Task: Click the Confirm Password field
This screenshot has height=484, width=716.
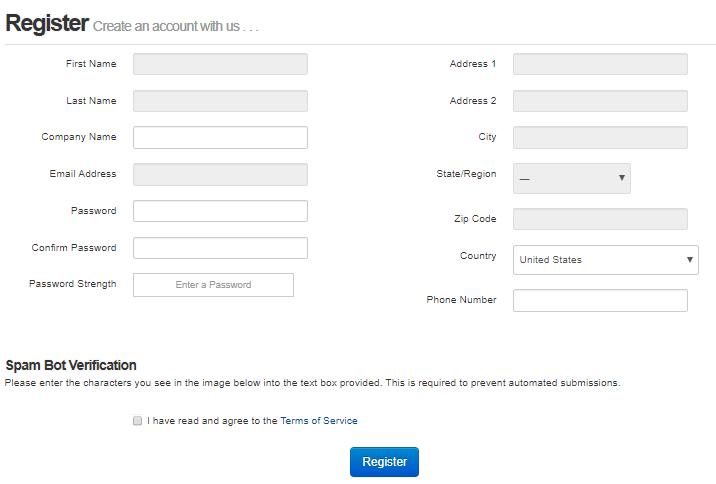Action: [x=220, y=248]
